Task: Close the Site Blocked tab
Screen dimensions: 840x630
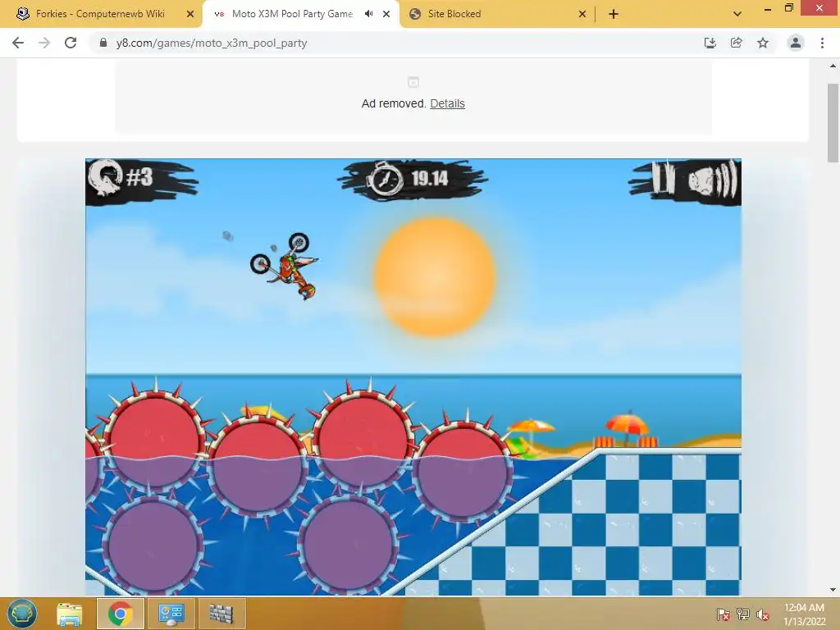Action: coord(582,14)
